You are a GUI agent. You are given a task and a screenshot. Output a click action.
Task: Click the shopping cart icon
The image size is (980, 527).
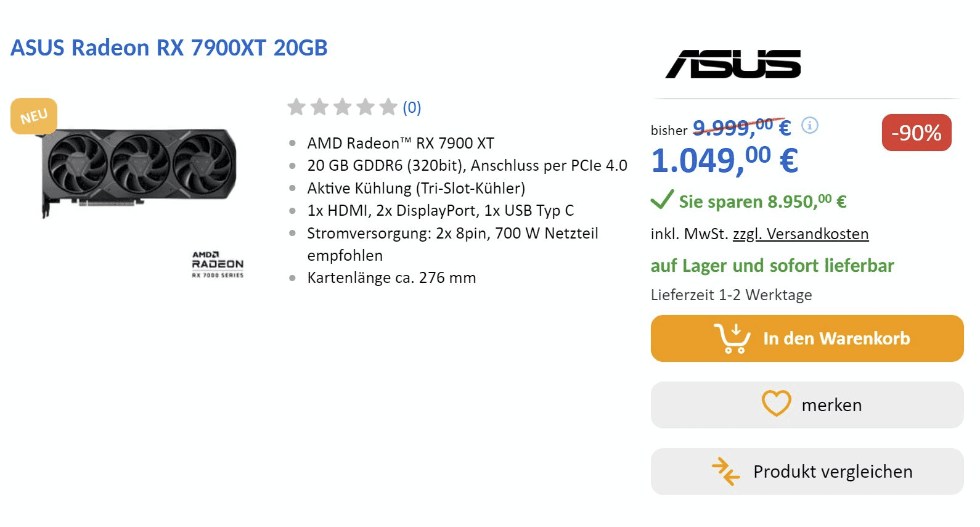point(732,338)
